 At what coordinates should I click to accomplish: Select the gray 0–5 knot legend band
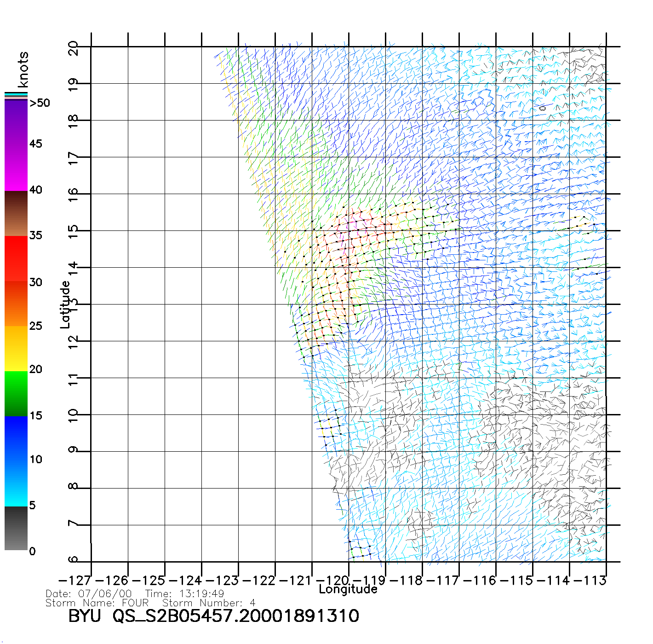click(16, 528)
